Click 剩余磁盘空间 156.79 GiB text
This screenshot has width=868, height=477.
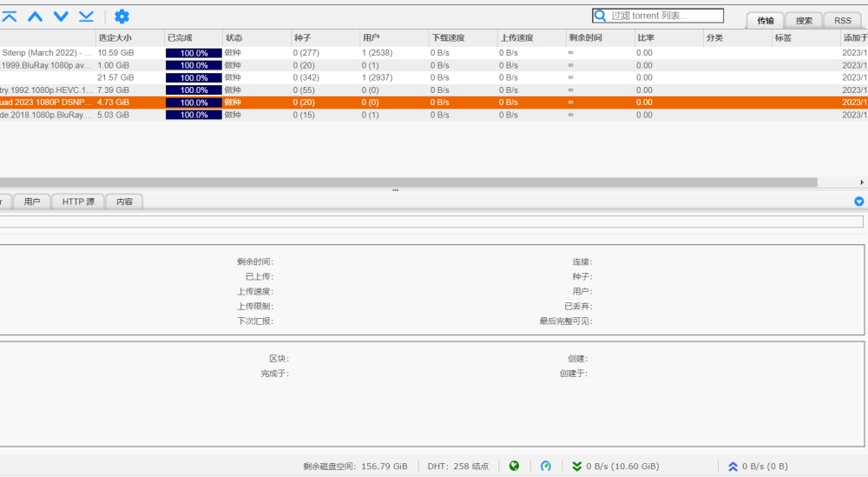pos(355,467)
